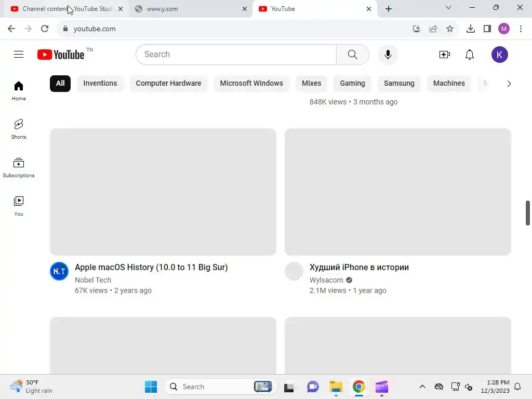The image size is (532, 399).
Task: Click the Wylsacom channel avatar placeholder
Action: click(x=294, y=271)
